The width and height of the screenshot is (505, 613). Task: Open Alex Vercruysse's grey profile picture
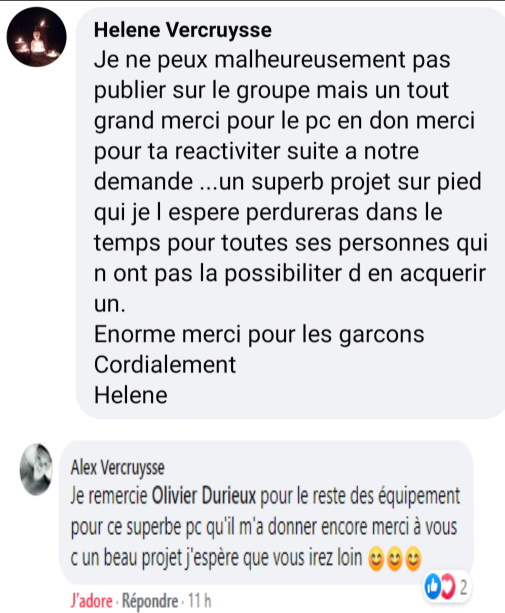tap(36, 469)
